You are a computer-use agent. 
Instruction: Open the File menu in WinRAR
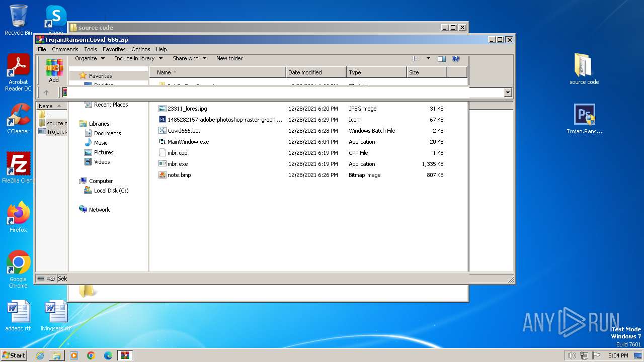42,49
